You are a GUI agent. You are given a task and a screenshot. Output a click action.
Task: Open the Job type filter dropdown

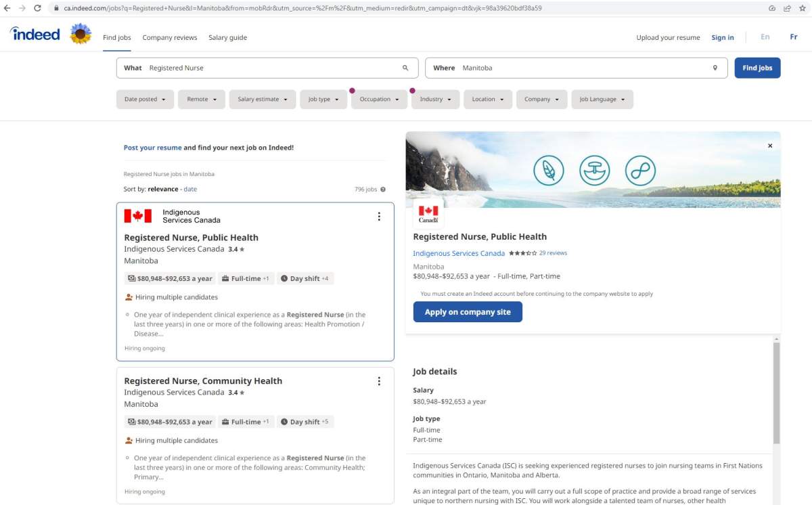[x=323, y=100]
